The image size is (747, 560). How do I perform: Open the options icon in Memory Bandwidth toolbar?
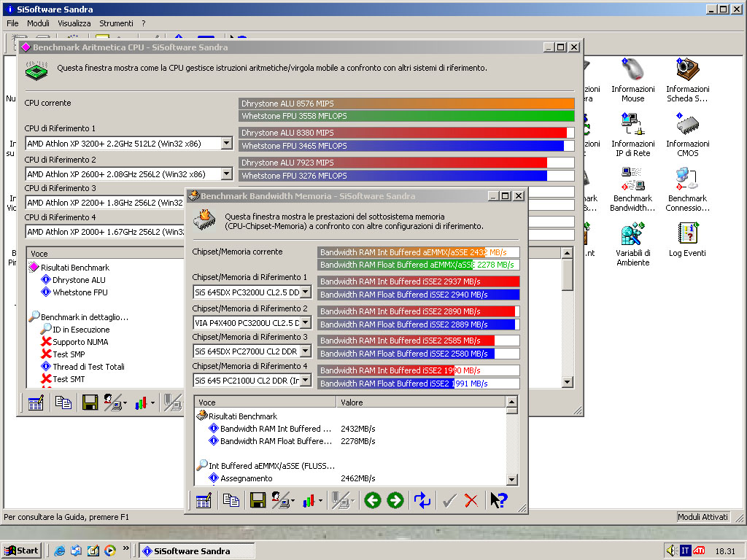(204, 500)
